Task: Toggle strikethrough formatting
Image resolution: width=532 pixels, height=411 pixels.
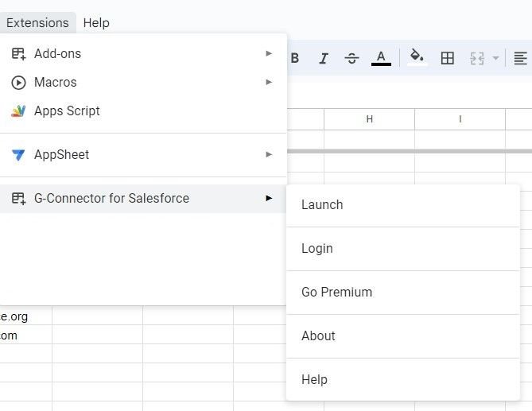Action: (351, 58)
